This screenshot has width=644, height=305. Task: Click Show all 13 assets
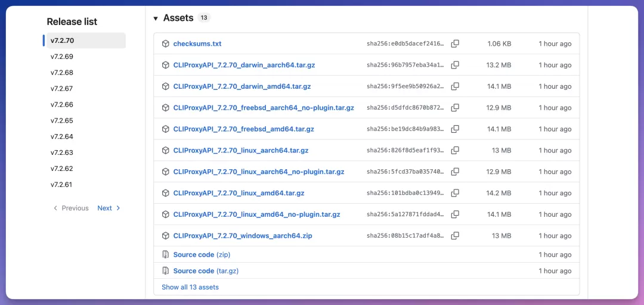point(190,287)
